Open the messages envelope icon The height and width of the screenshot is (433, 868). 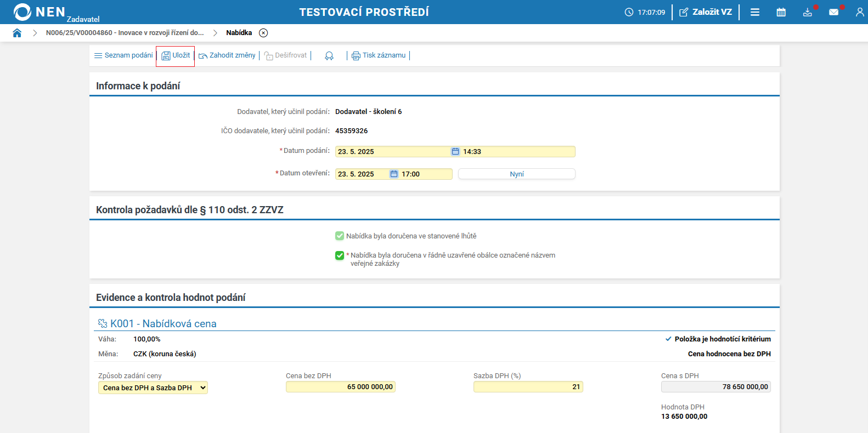[x=834, y=12]
